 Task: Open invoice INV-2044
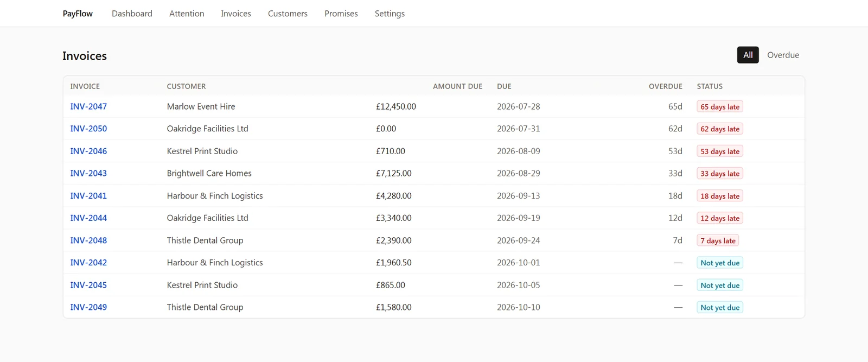coord(88,218)
